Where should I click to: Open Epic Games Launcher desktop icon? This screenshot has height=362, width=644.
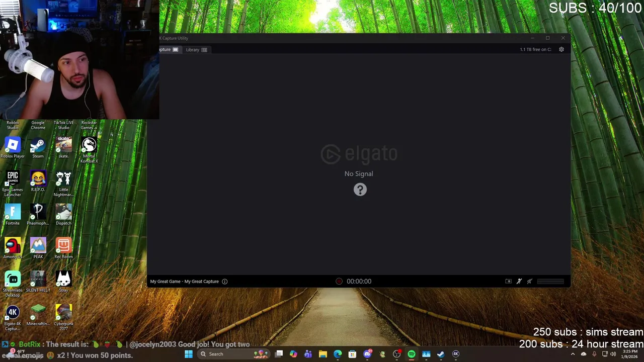pos(13,184)
